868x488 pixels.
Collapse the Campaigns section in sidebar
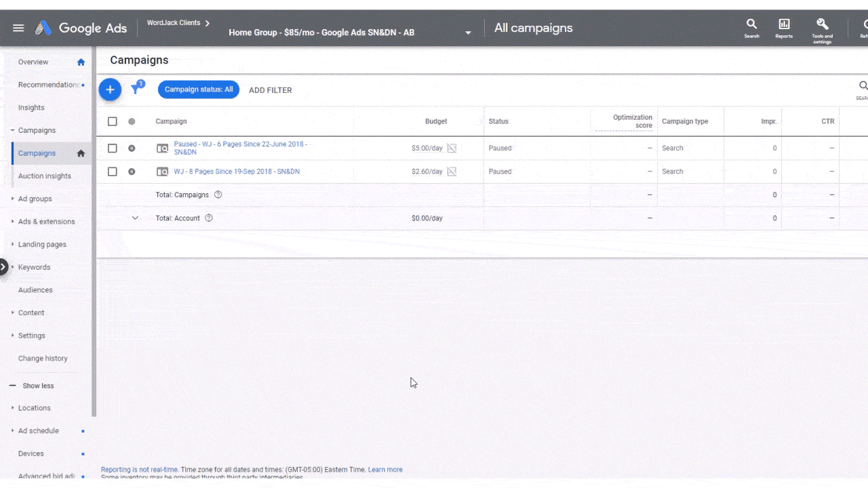(x=12, y=130)
